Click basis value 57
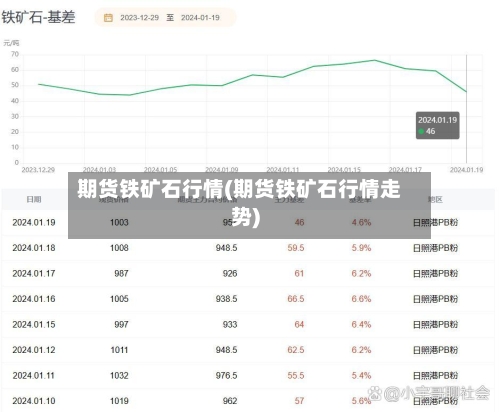 [x=299, y=401]
